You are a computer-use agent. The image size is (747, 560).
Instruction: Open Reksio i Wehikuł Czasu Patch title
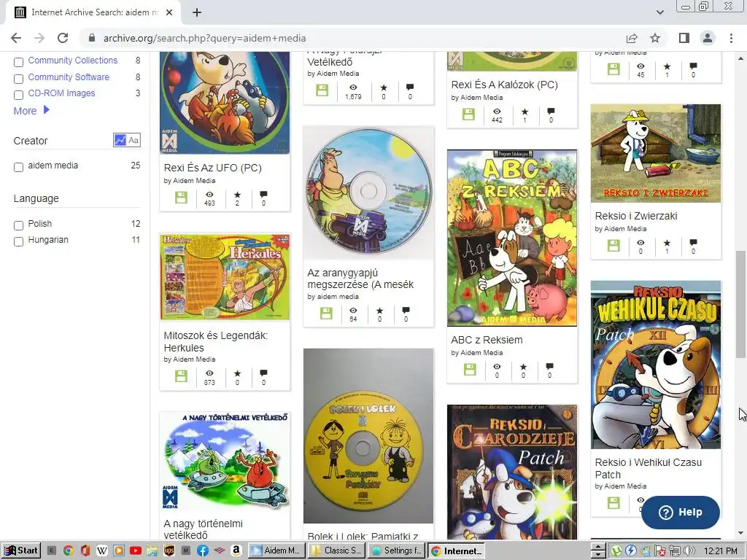pyautogui.click(x=648, y=468)
